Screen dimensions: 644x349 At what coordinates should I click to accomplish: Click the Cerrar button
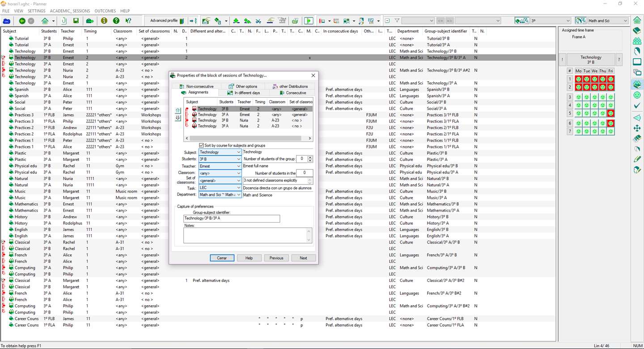pyautogui.click(x=222, y=258)
